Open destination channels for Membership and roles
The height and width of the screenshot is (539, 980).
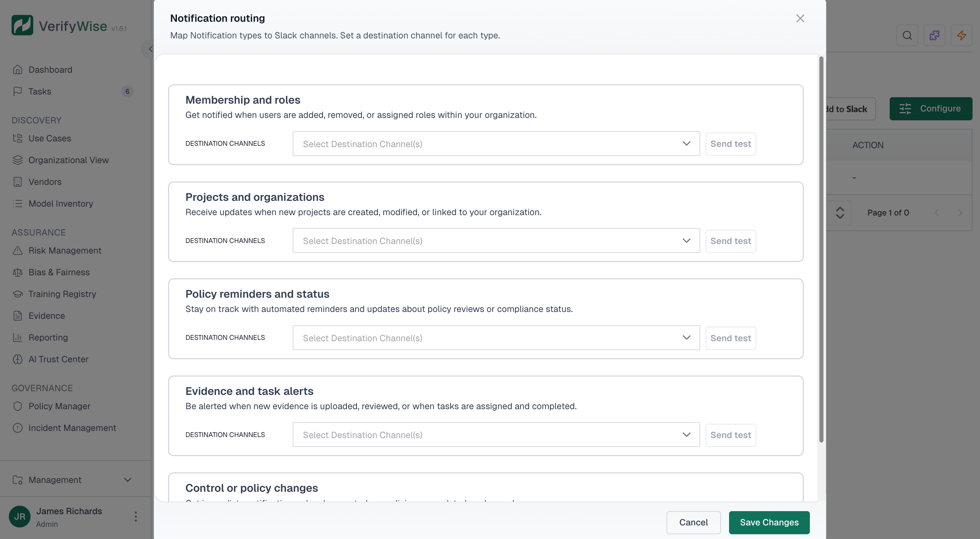[x=496, y=143]
